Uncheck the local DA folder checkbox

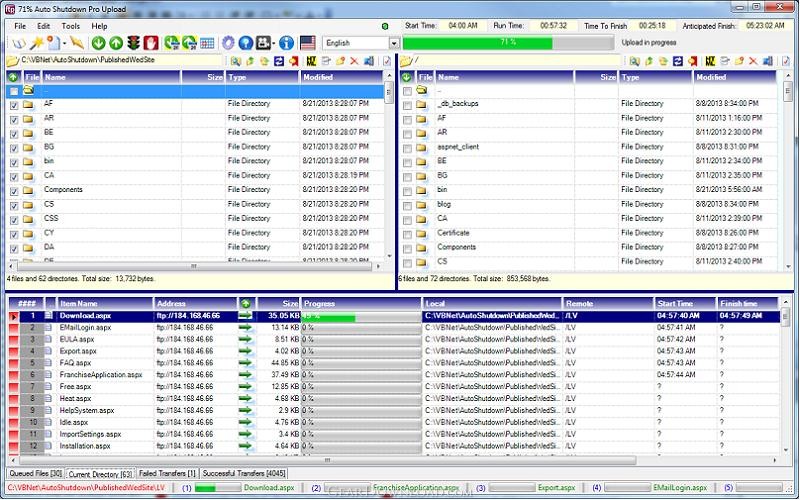pyautogui.click(x=14, y=249)
